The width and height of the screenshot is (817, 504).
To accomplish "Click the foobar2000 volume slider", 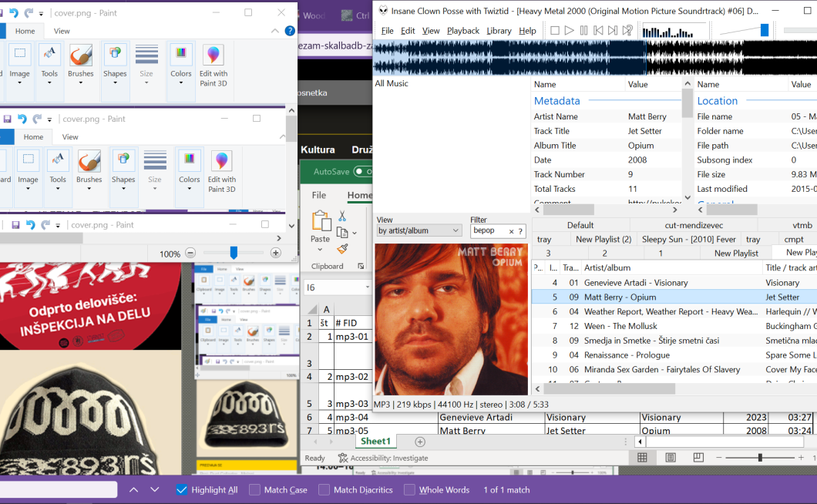I will 764,30.
